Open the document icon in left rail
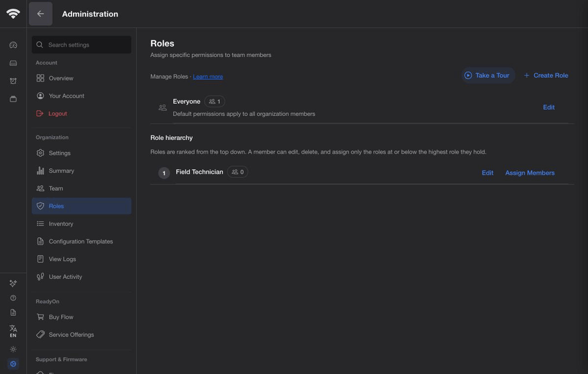 tap(13, 313)
